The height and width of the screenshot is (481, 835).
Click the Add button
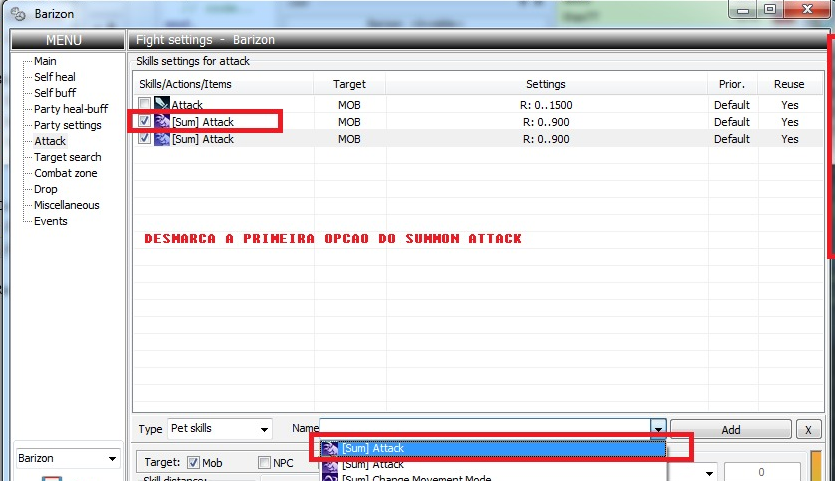pos(730,429)
